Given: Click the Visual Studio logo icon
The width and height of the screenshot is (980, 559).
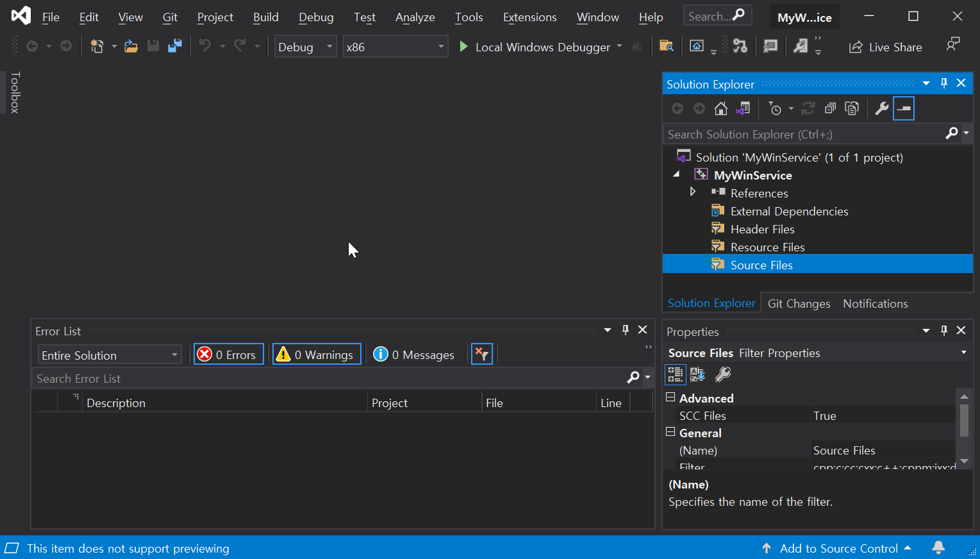Looking at the screenshot, I should [21, 15].
